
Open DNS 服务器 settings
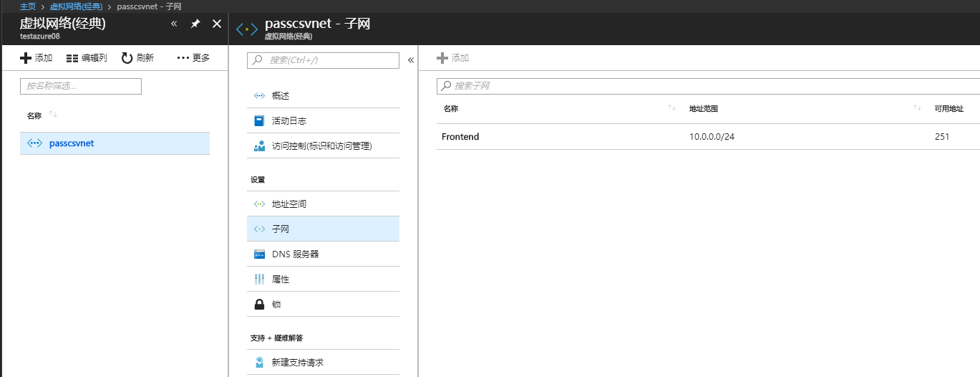click(x=295, y=254)
